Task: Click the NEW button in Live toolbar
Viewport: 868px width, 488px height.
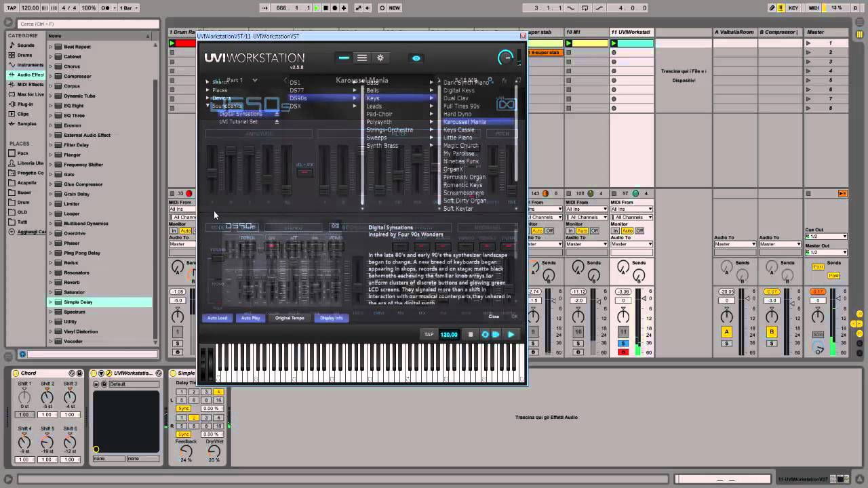Action: click(x=394, y=8)
